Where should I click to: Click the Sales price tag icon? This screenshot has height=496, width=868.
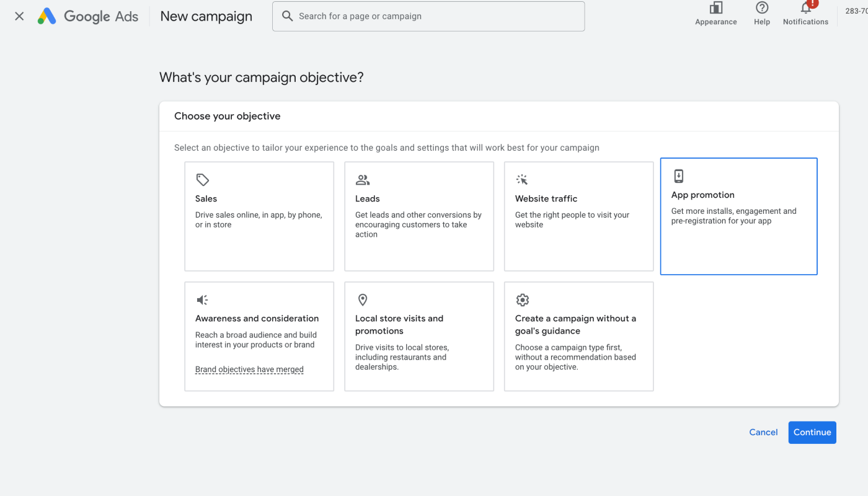tap(203, 180)
